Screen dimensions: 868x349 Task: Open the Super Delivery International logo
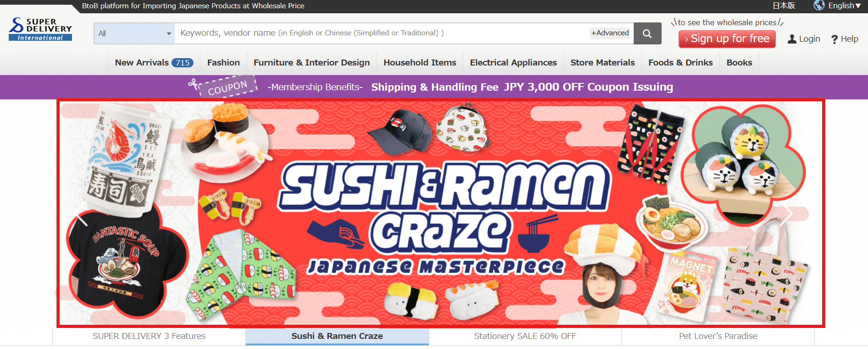tap(40, 29)
